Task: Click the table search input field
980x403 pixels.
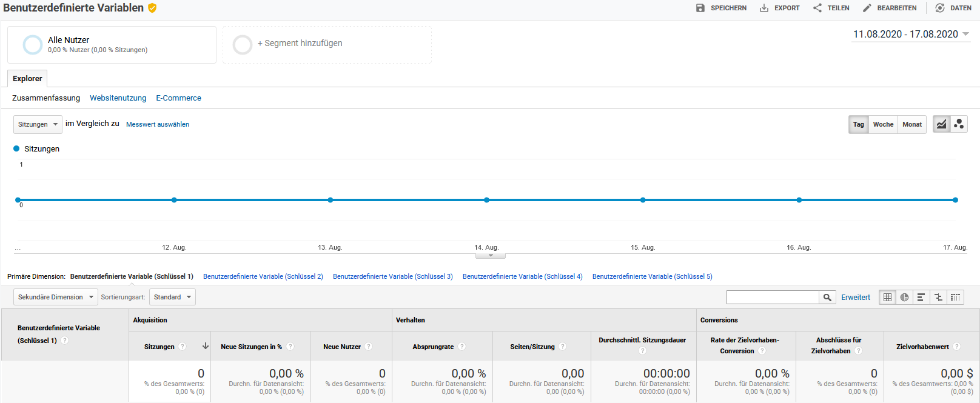Action: [773, 297]
